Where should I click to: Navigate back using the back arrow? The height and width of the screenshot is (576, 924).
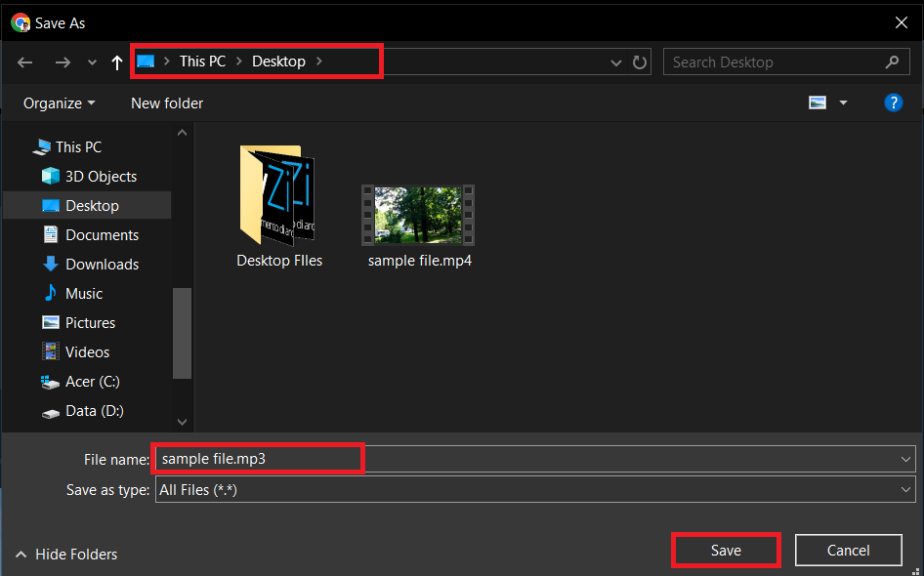(x=24, y=62)
